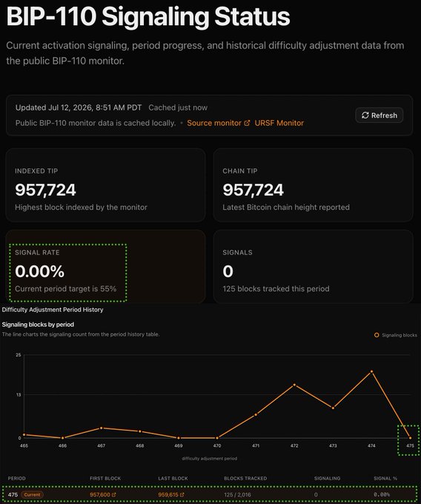Image resolution: width=421 pixels, height=504 pixels.
Task: Click the LAST BLOCK column header
Action: [173, 478]
